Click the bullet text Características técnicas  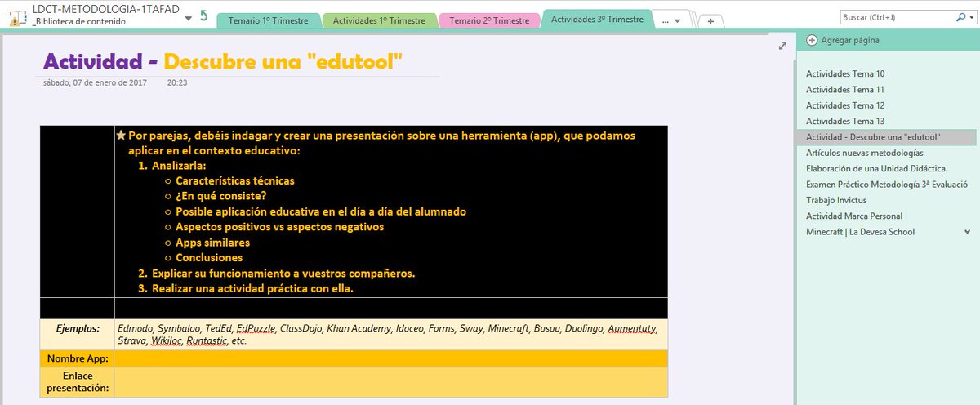pyautogui.click(x=235, y=180)
